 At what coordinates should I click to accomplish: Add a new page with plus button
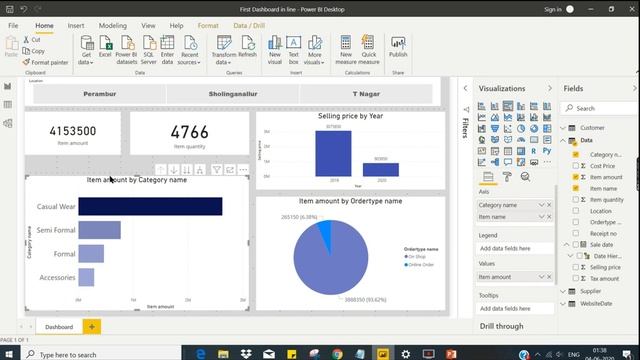(x=91, y=327)
